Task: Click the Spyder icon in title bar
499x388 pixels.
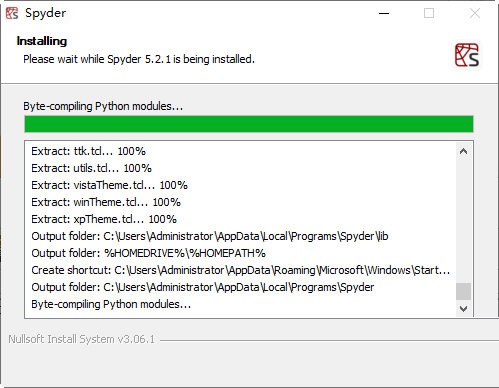Action: click(x=12, y=13)
